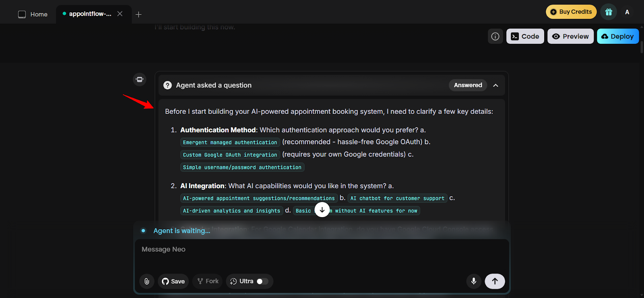Select 'Simple username/password authentication' text
The width and height of the screenshot is (644, 298).
tap(242, 167)
